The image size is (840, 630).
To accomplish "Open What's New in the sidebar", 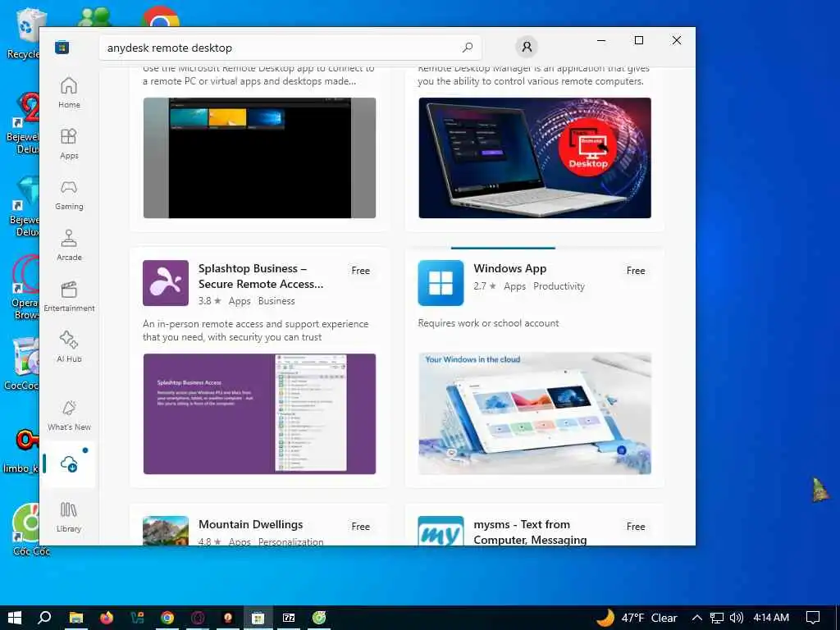I will 69,415.
